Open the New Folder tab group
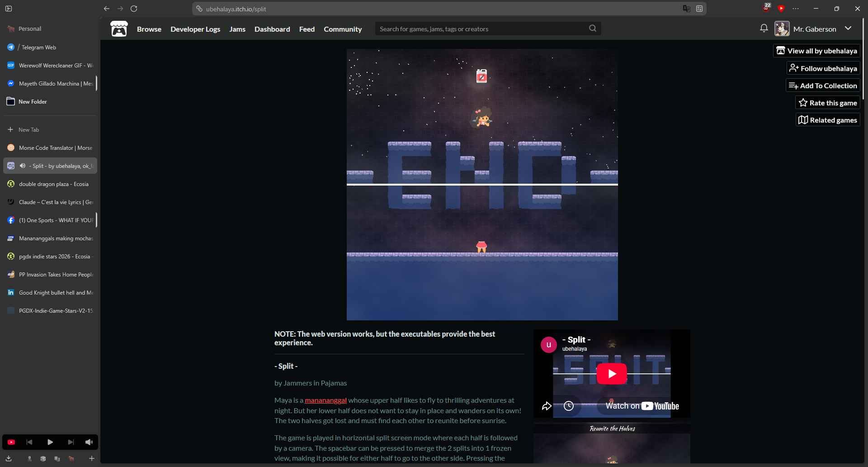Image resolution: width=868 pixels, height=467 pixels. click(50, 102)
